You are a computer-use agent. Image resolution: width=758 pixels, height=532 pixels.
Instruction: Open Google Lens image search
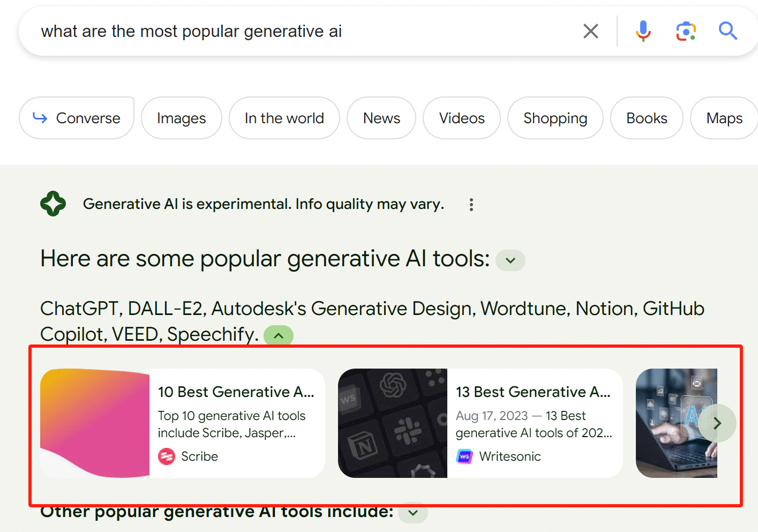tap(686, 31)
